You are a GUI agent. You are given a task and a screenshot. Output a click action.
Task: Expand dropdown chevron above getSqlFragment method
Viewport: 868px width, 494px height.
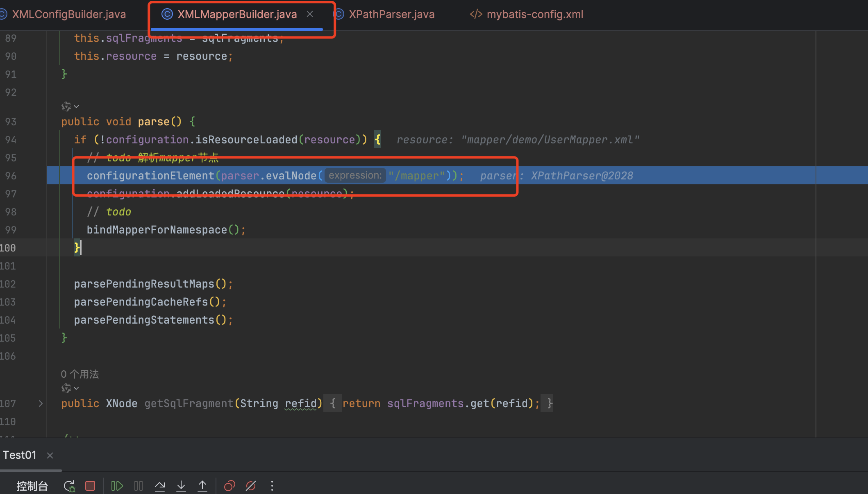coord(76,388)
